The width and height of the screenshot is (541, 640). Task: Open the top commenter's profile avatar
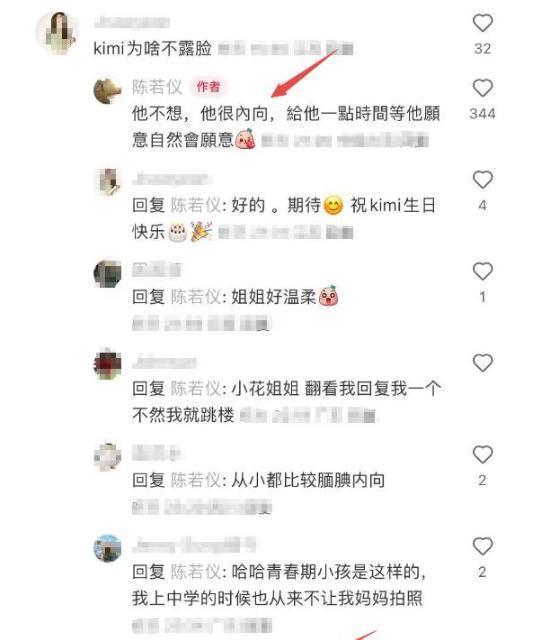pos(57,33)
